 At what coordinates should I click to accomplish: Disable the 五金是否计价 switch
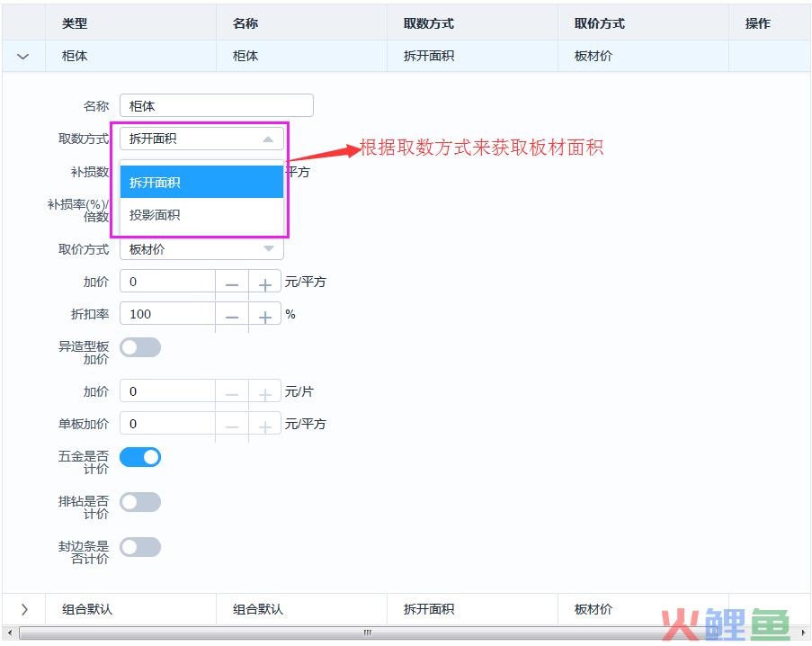coord(140,457)
